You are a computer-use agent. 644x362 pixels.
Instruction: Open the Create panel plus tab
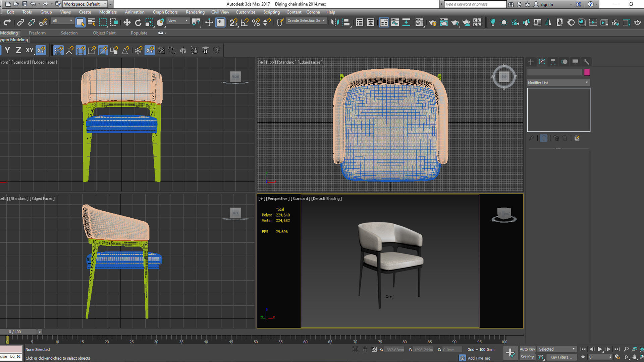click(x=531, y=62)
